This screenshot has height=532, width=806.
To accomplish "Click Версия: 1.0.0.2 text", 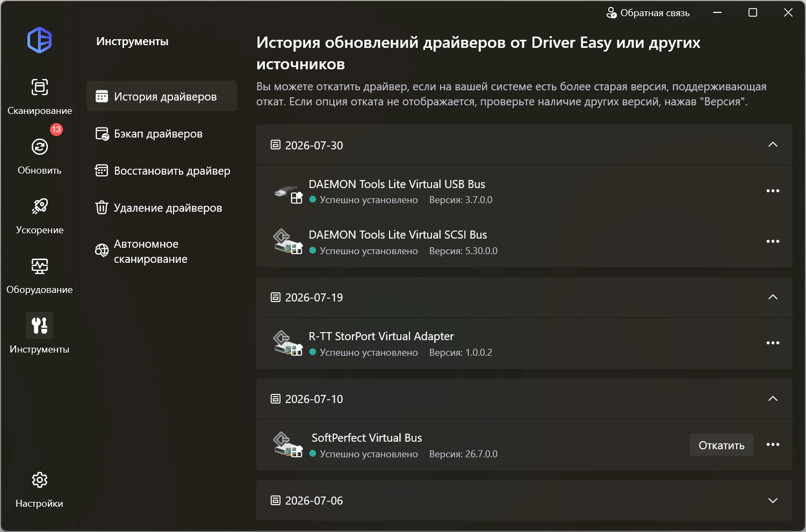I will pos(460,353).
